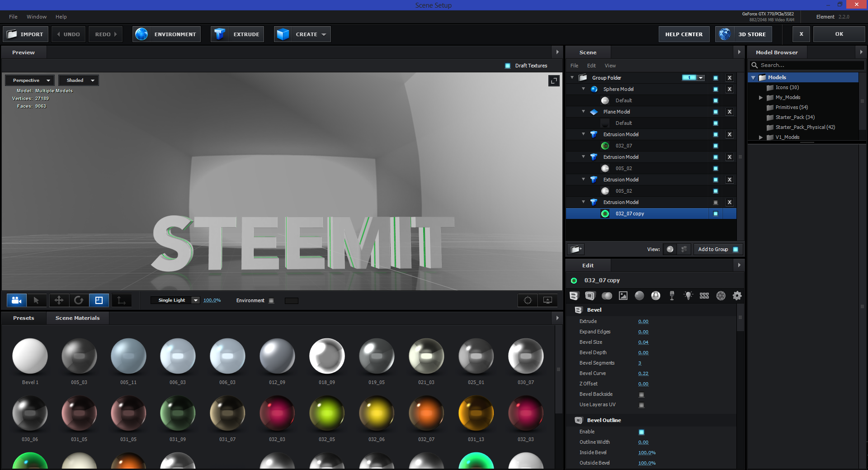Check the Use Layer as UV option
The image size is (868, 470).
pos(642,405)
